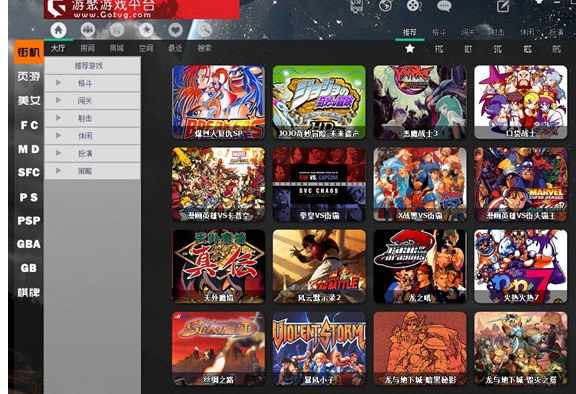Open the 天外魔境 真伝 game thumbnail
Viewport: 576px width, 394px height.
(218, 267)
